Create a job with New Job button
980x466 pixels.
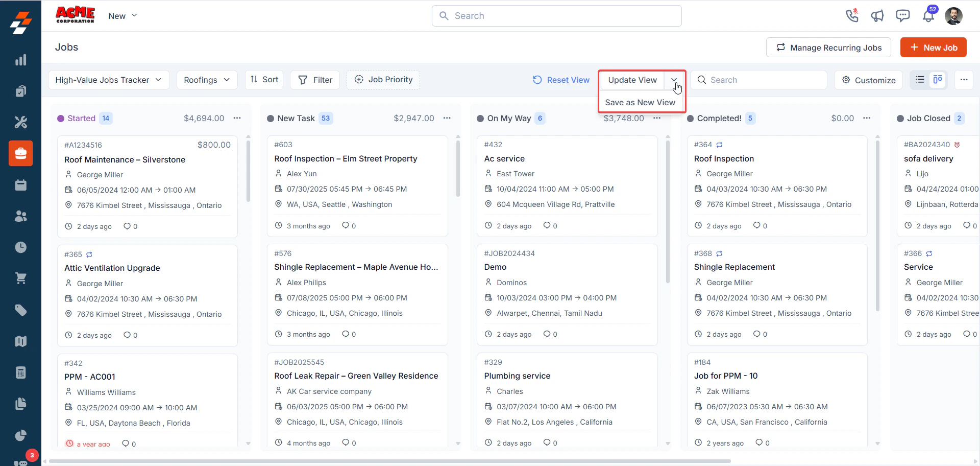[x=934, y=48]
